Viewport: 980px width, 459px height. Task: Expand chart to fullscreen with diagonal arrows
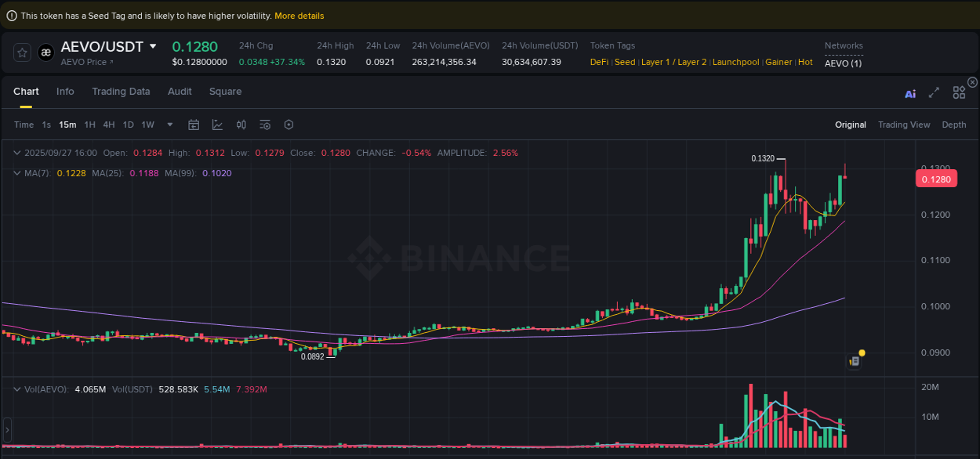coord(934,92)
